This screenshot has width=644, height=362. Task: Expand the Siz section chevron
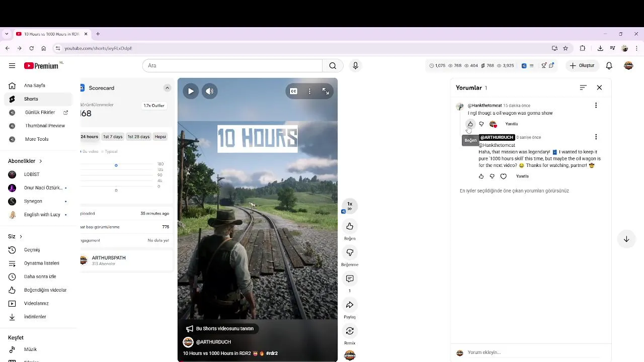click(21, 236)
